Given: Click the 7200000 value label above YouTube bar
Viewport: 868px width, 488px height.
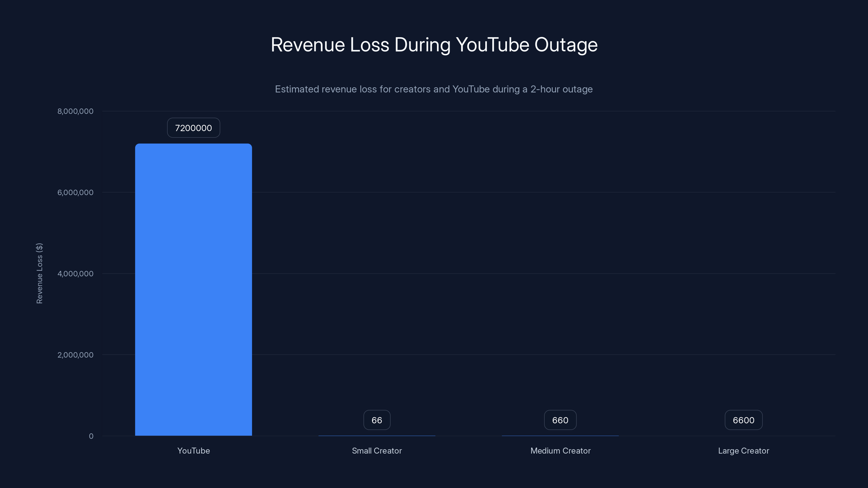Looking at the screenshot, I should point(193,128).
